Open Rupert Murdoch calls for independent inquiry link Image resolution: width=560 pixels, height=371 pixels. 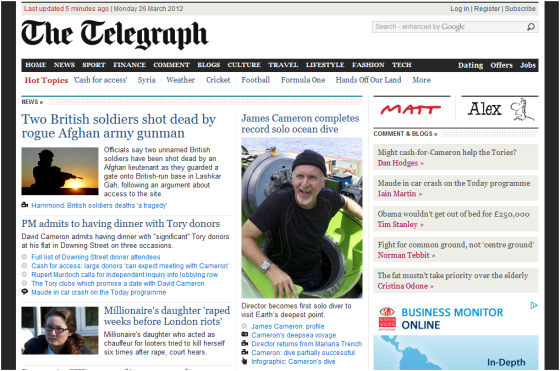click(x=125, y=275)
